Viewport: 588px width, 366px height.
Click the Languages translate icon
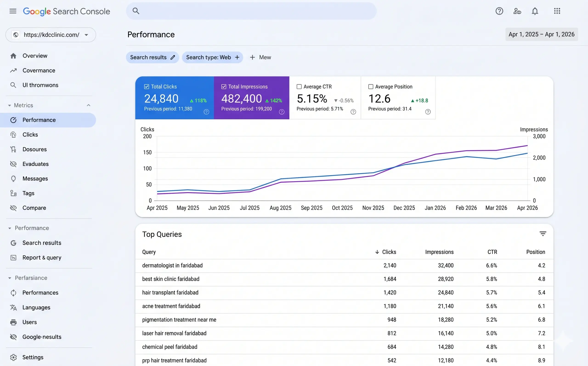pos(13,307)
